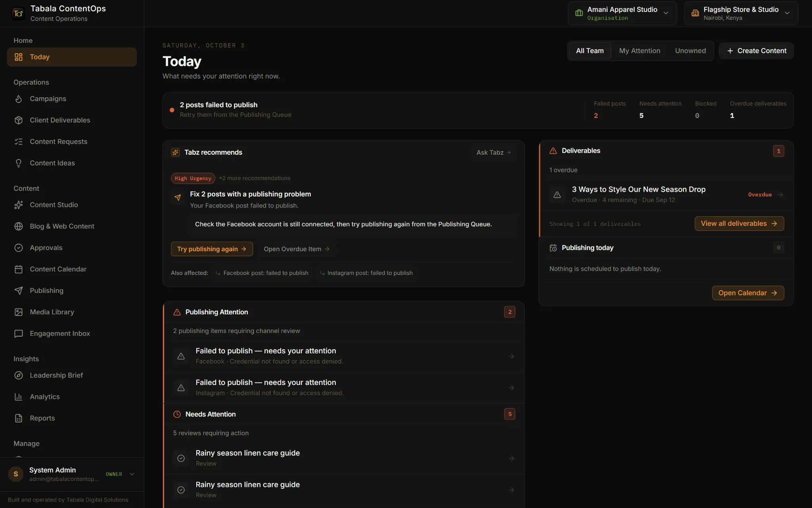Click Try publishing again button
The width and height of the screenshot is (812, 508).
tap(212, 249)
